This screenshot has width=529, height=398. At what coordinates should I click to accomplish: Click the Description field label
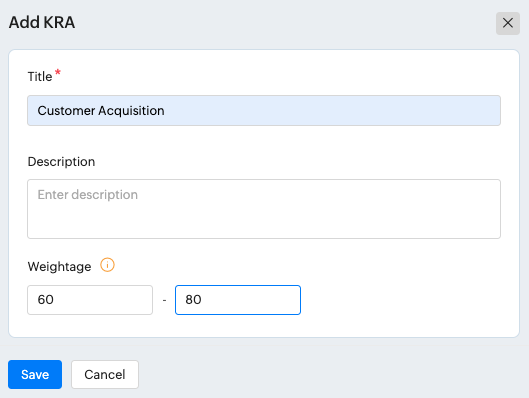(61, 162)
